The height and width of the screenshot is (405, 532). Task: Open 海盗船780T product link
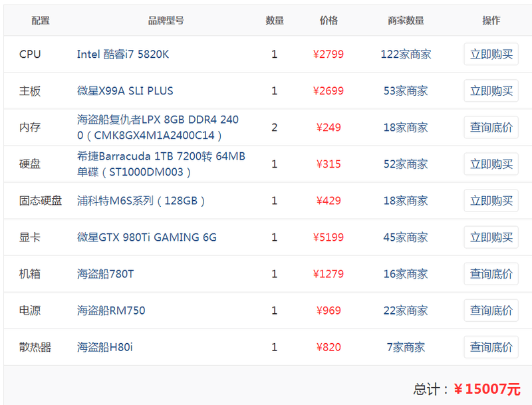(x=105, y=274)
